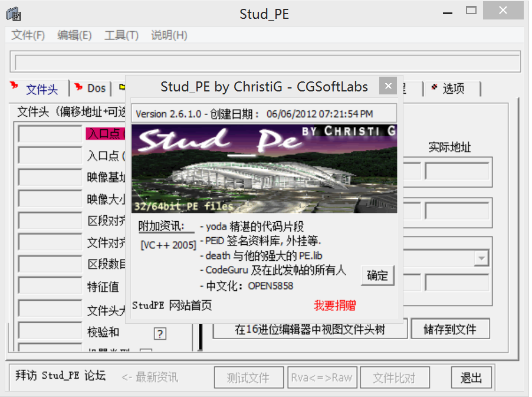Screen dimensions: 532x397
Task: Click the first field under 实际地址
Action: click(x=457, y=170)
